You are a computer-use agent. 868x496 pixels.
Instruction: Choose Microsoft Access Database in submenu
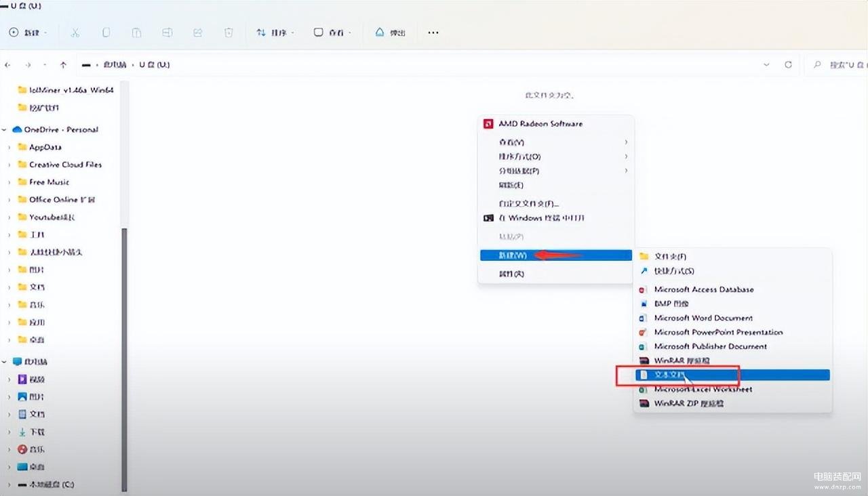(732, 289)
